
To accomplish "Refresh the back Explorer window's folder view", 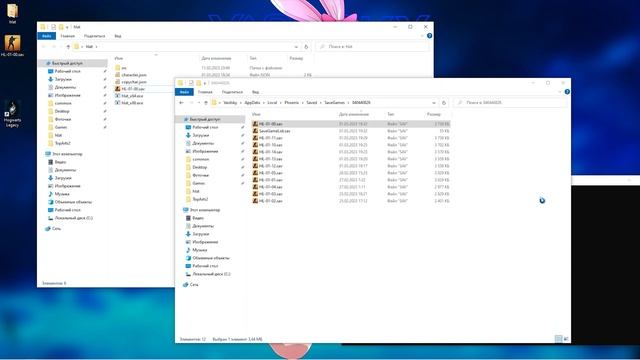I will click(x=306, y=47).
